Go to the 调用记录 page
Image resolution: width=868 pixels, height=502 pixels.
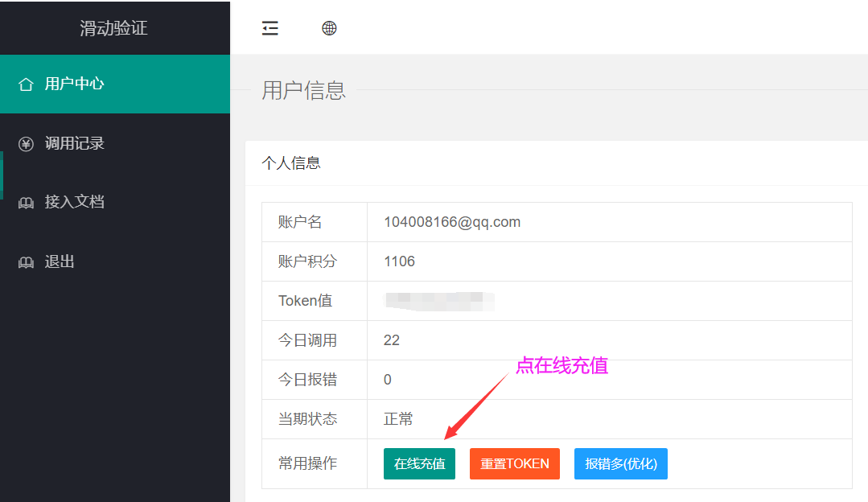tap(75, 143)
